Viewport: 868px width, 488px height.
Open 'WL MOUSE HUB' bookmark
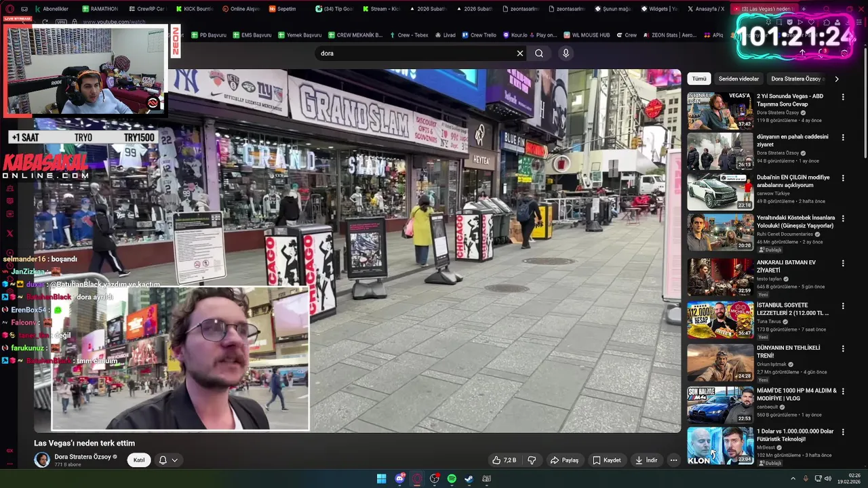pyautogui.click(x=588, y=35)
